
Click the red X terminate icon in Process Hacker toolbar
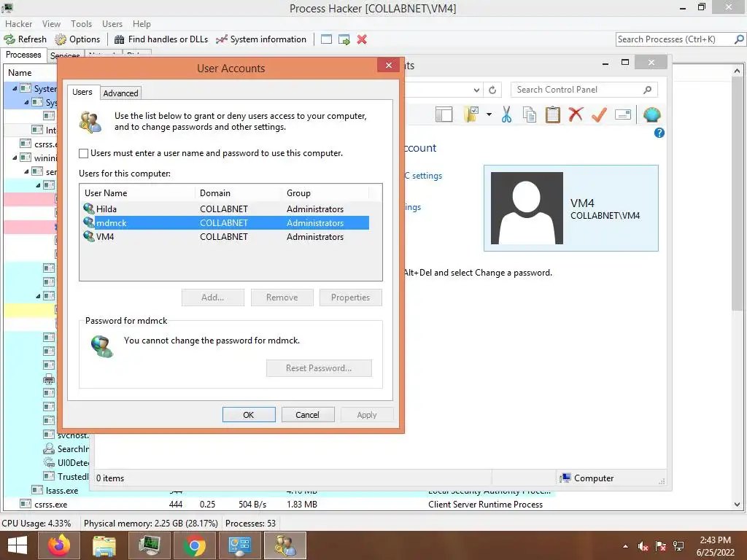click(x=362, y=39)
